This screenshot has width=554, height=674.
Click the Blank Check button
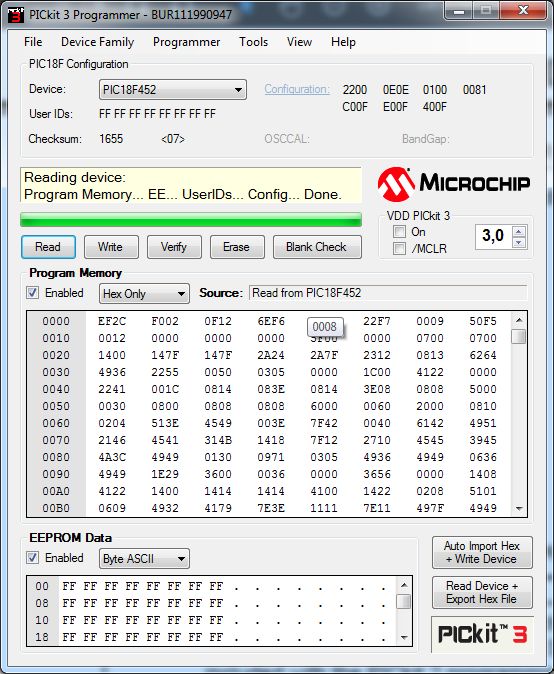317,247
